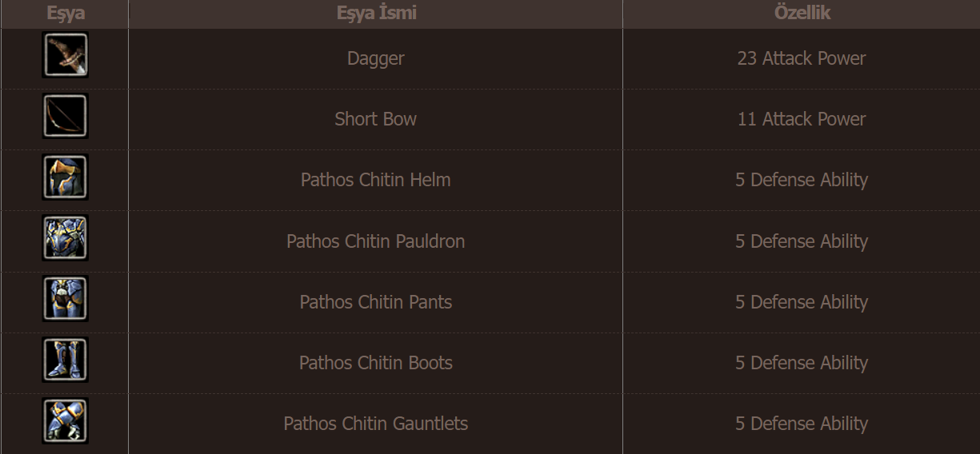Viewport: 980px width, 454px height.
Task: Click the 11 Attack Power value
Action: point(802,119)
